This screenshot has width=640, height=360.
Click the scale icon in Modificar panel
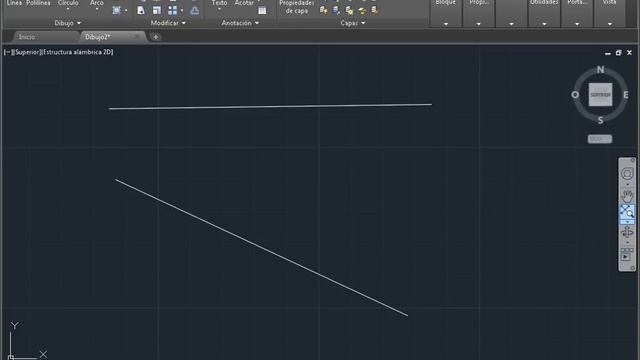point(157,10)
